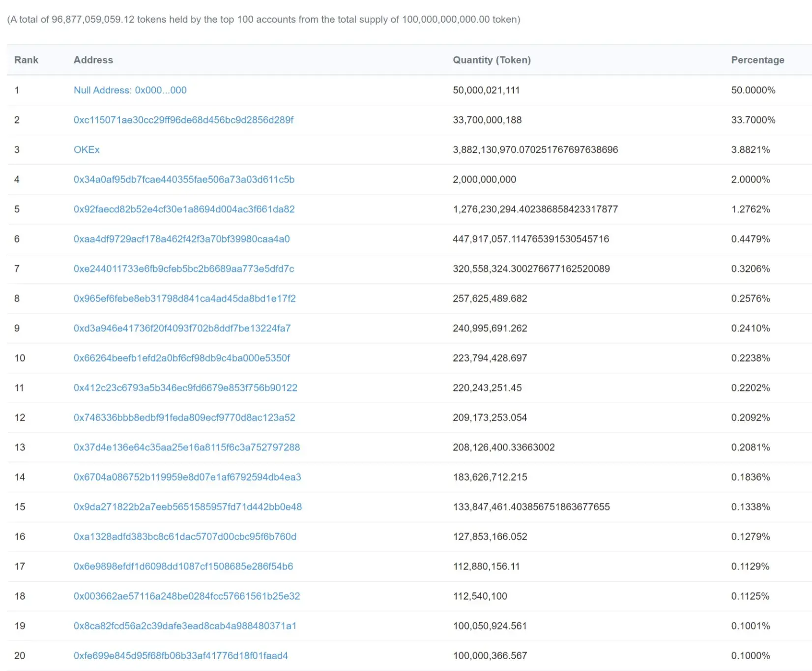This screenshot has height=671, width=812.
Task: Open address 0xc115071ae30cc29ff96de68d456bc9d2856d289f
Action: pos(183,120)
